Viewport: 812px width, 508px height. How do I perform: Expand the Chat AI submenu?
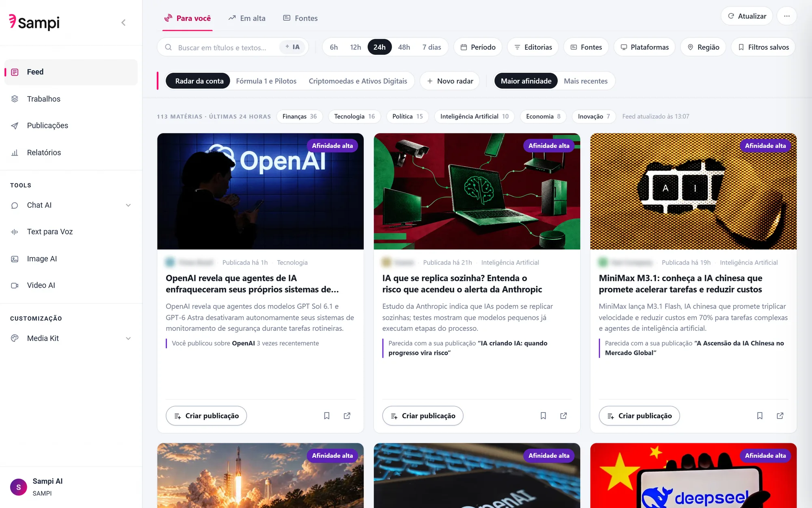click(x=128, y=205)
